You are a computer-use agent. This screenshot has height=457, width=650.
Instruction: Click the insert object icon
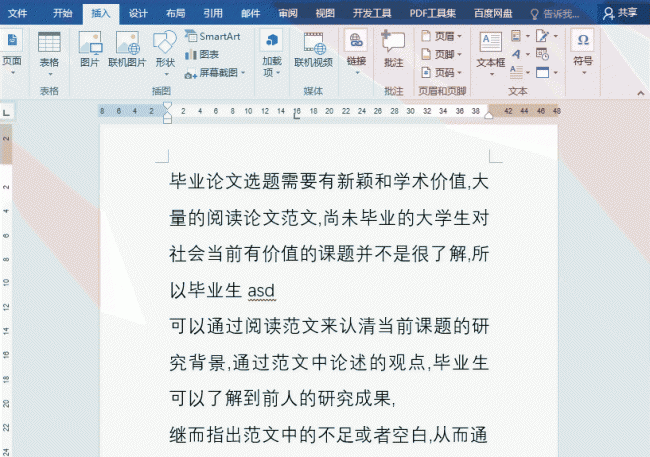[542, 73]
